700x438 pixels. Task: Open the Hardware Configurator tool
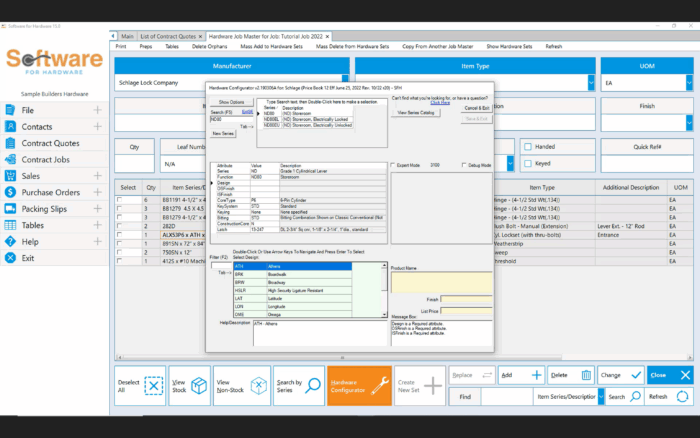pos(359,385)
